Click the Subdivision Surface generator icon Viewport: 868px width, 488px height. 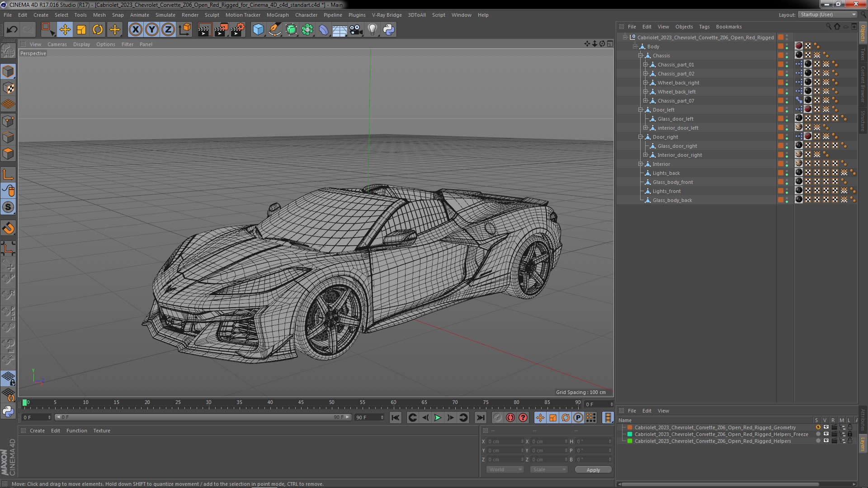291,30
